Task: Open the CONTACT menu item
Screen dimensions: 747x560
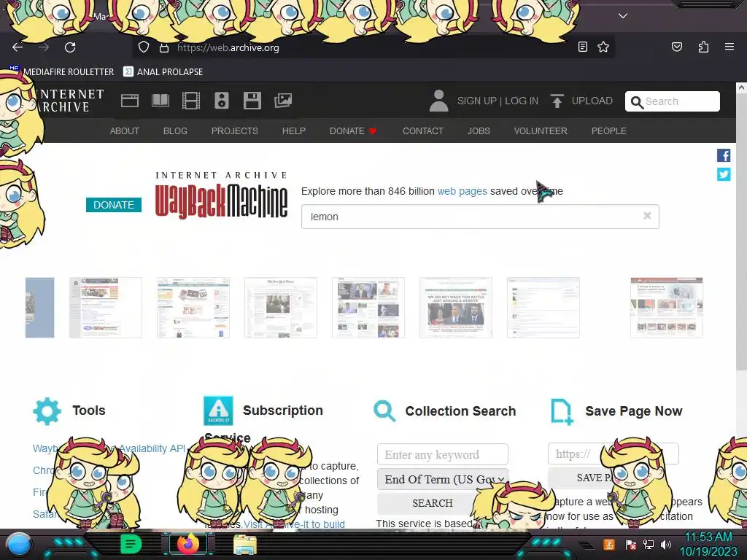Action: [x=423, y=131]
